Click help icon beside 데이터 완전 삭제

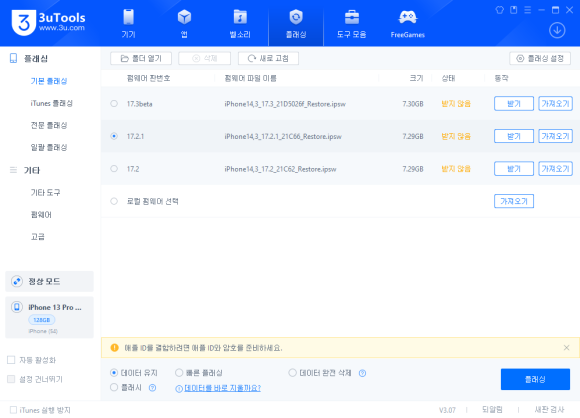tap(362, 373)
